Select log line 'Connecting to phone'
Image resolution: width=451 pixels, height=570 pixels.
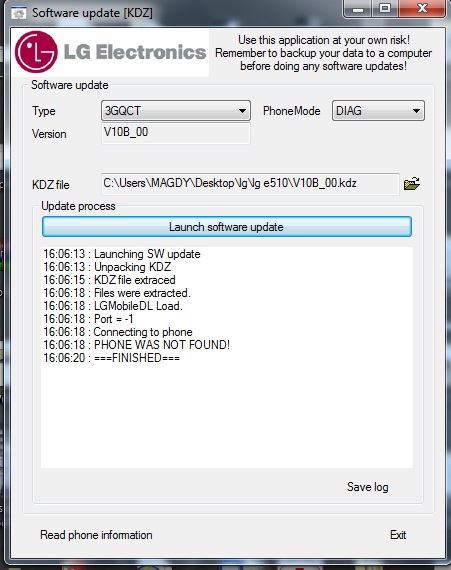pyautogui.click(x=118, y=332)
